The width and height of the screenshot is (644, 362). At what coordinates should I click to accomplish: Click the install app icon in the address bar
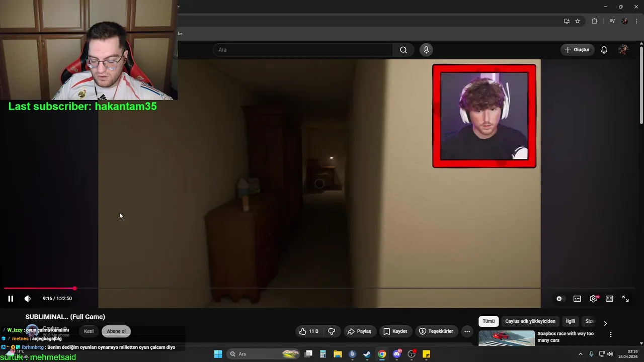[x=567, y=21]
